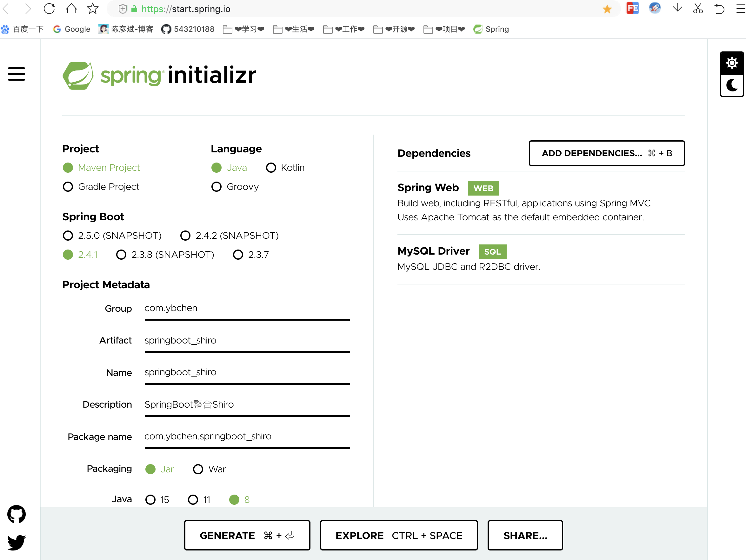Select Maven Project radio option
This screenshot has width=746, height=560.
[x=102, y=168]
